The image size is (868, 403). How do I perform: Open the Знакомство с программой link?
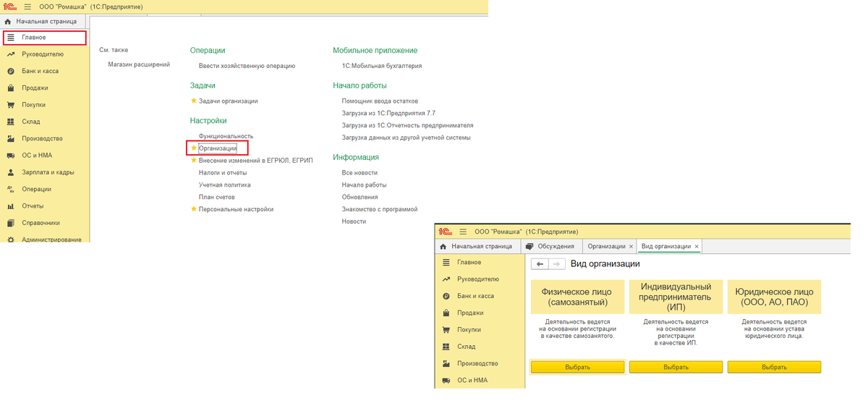click(380, 209)
